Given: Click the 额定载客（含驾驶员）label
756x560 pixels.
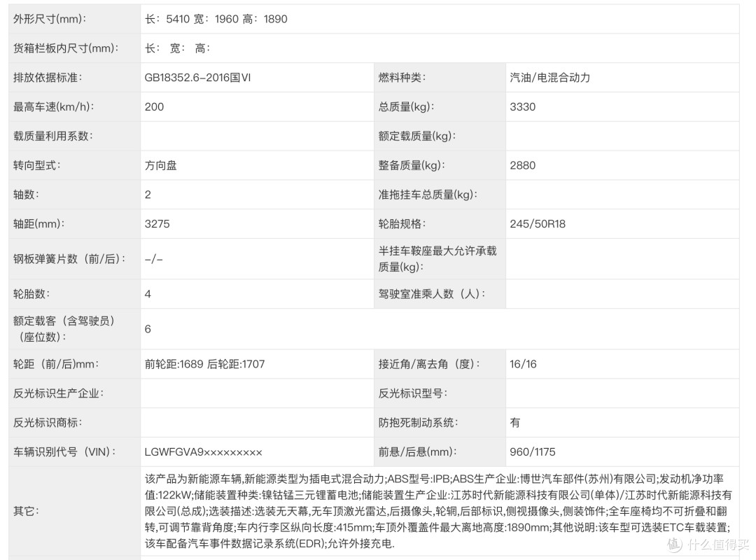Looking at the screenshot, I should [64, 329].
